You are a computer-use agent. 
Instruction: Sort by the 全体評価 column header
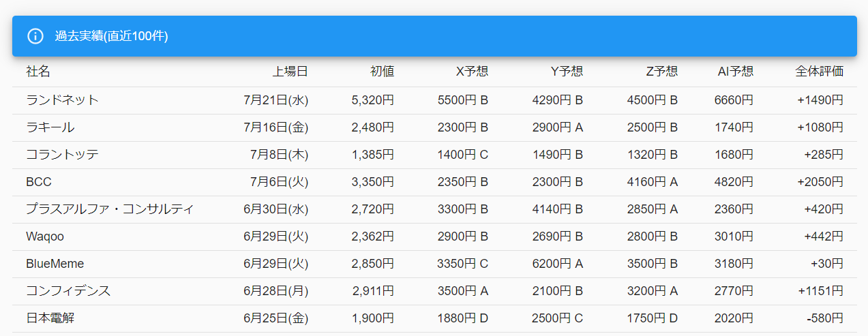(x=819, y=72)
